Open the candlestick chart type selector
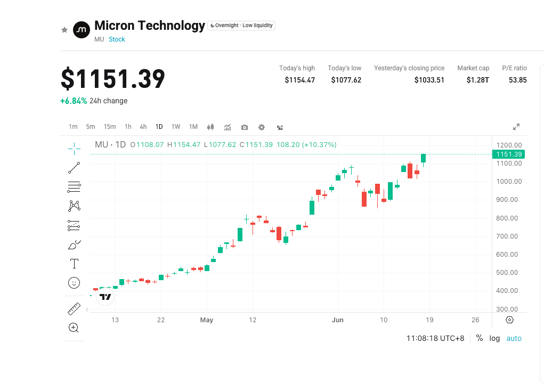Viewport: 544px width, 392px height. 210,127
